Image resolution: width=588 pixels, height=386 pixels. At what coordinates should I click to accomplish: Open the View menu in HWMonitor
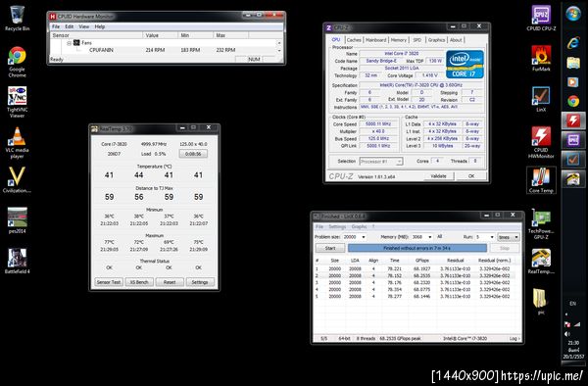point(83,26)
